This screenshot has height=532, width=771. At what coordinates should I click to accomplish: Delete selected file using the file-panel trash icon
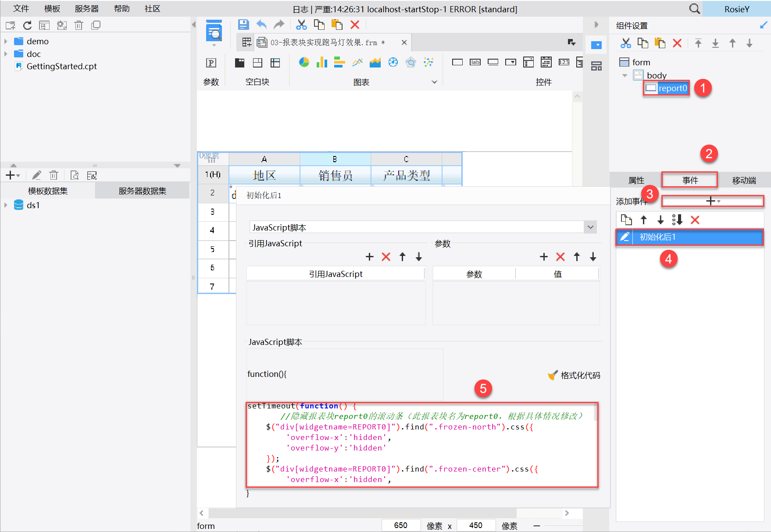click(79, 25)
